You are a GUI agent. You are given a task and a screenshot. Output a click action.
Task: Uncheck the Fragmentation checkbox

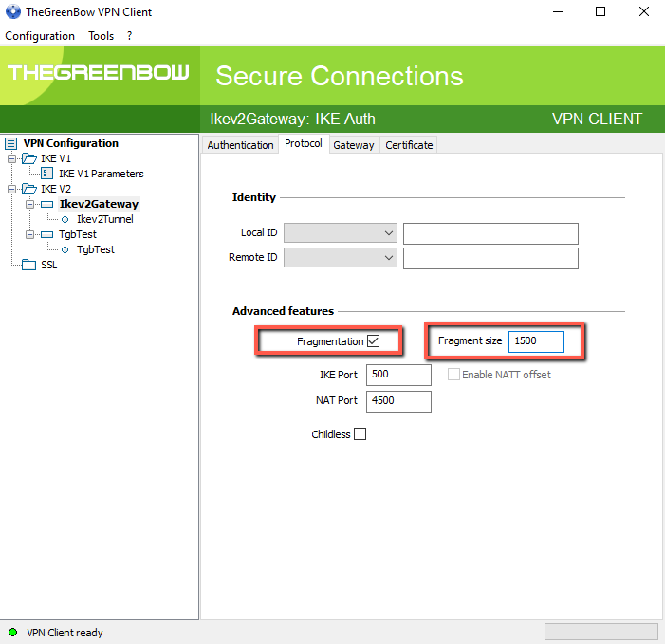373,340
